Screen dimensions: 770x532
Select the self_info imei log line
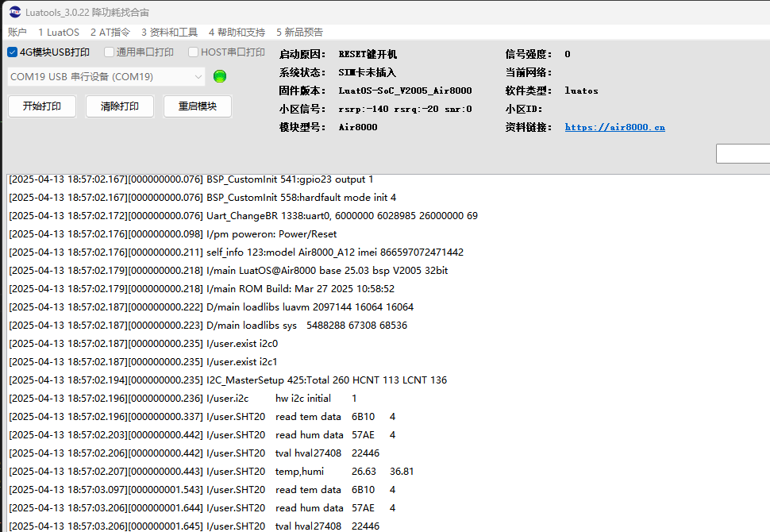237,252
